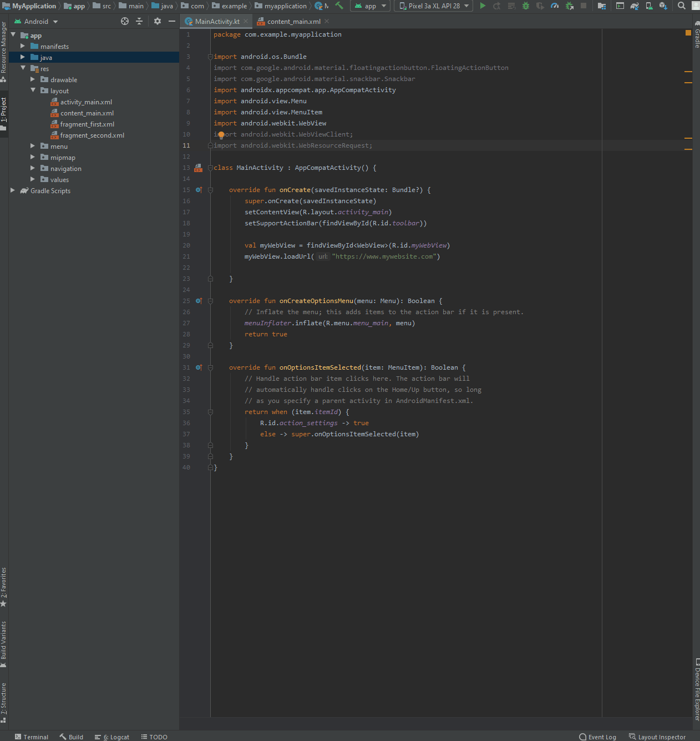
Task: Open the Profiler gauge icon
Action: coord(555,6)
